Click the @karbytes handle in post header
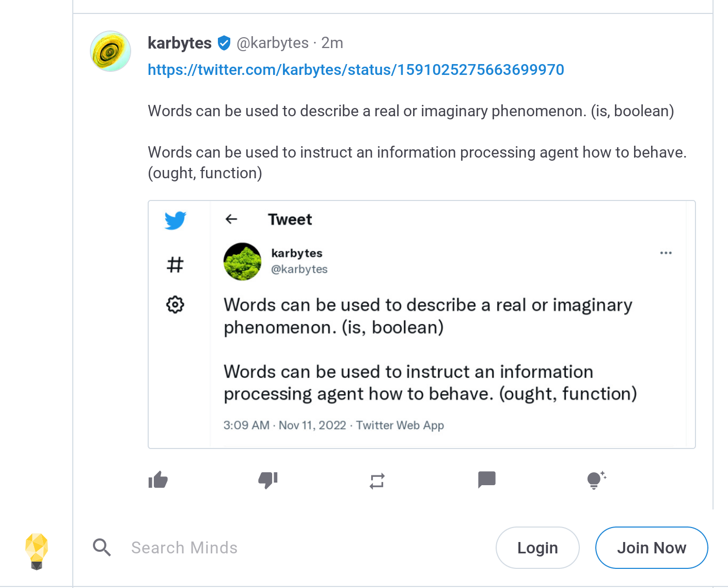This screenshot has width=728, height=588. (x=273, y=43)
